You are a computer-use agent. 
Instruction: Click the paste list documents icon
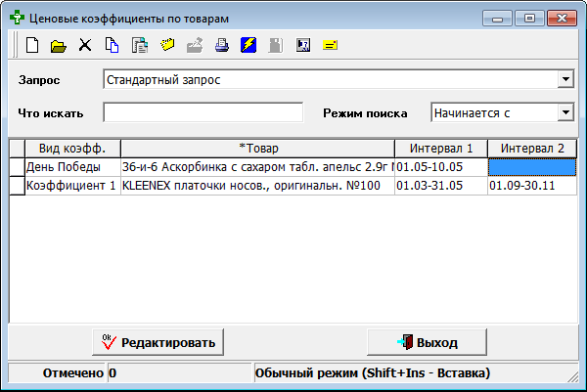[140, 45]
